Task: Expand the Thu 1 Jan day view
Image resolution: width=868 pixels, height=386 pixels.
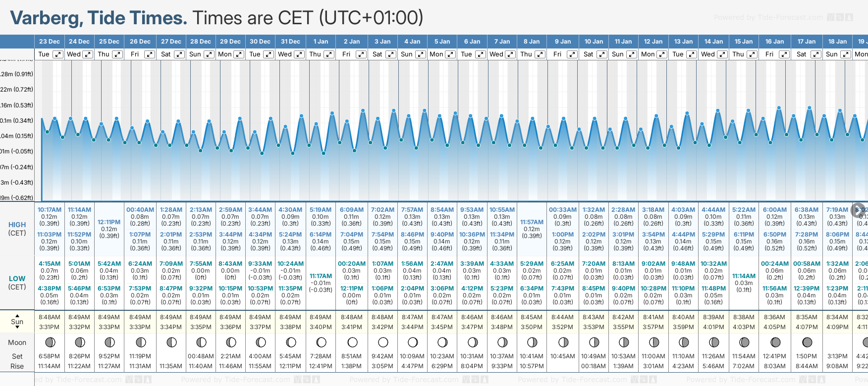Action: [x=329, y=54]
